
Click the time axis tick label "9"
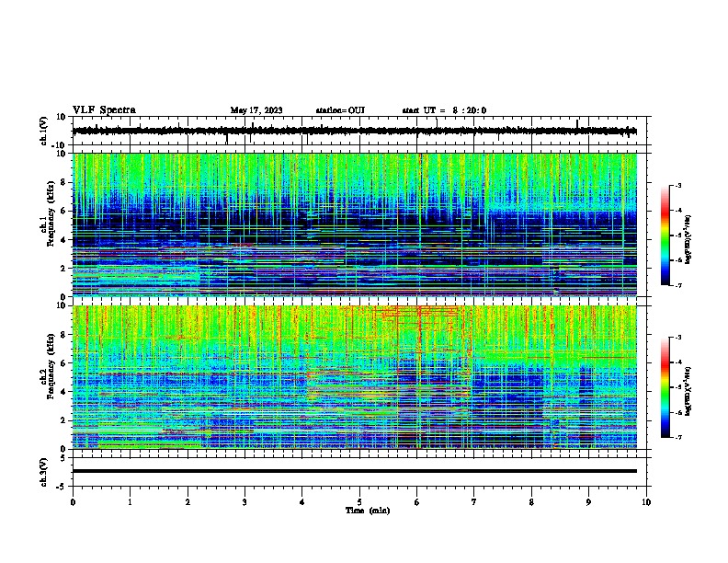tap(588, 502)
